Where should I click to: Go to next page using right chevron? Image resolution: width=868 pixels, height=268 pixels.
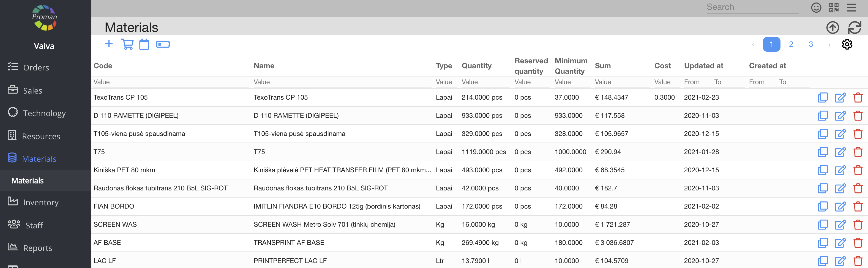click(x=829, y=45)
